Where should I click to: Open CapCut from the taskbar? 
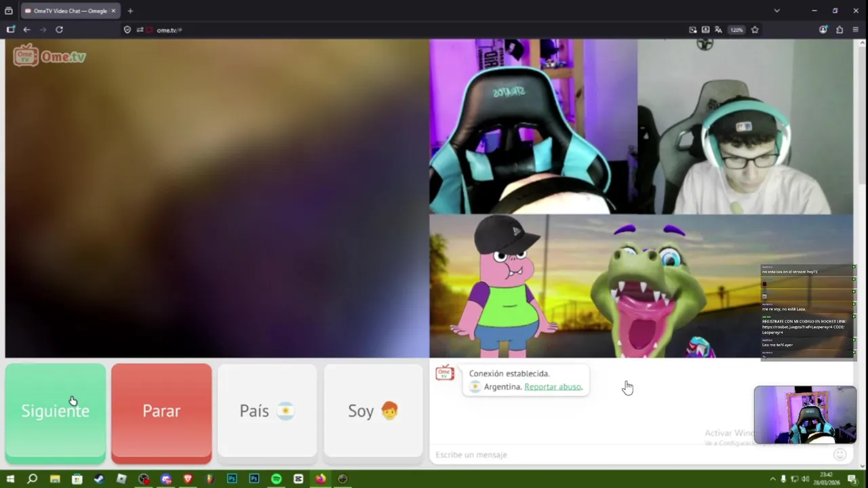(298, 479)
